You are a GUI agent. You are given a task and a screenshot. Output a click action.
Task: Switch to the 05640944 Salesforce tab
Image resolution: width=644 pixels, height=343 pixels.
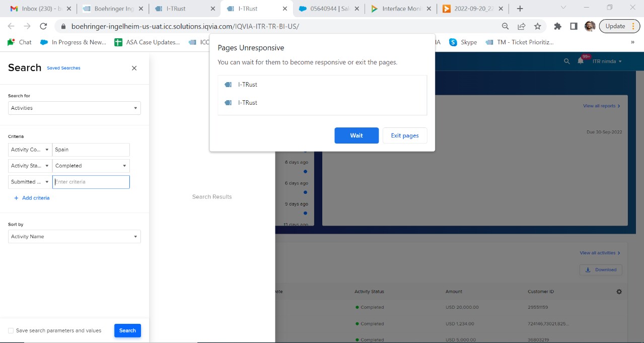330,9
